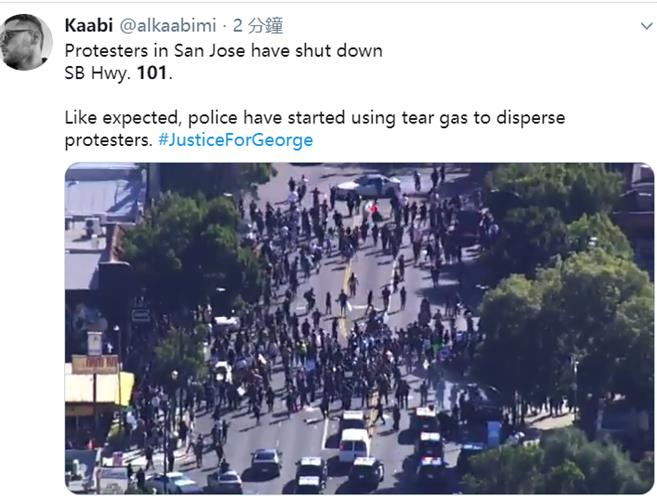Play the aerial protest video
The height and width of the screenshot is (500, 657).
(x=360, y=328)
